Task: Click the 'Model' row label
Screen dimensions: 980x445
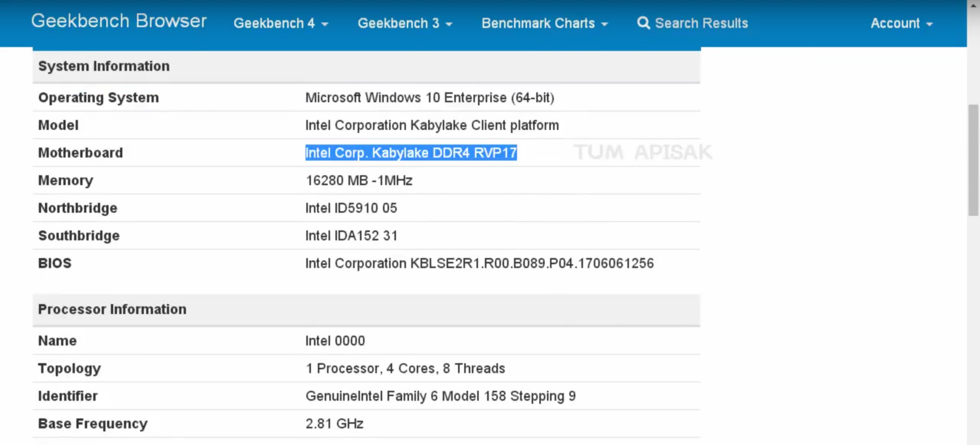Action: tap(58, 125)
